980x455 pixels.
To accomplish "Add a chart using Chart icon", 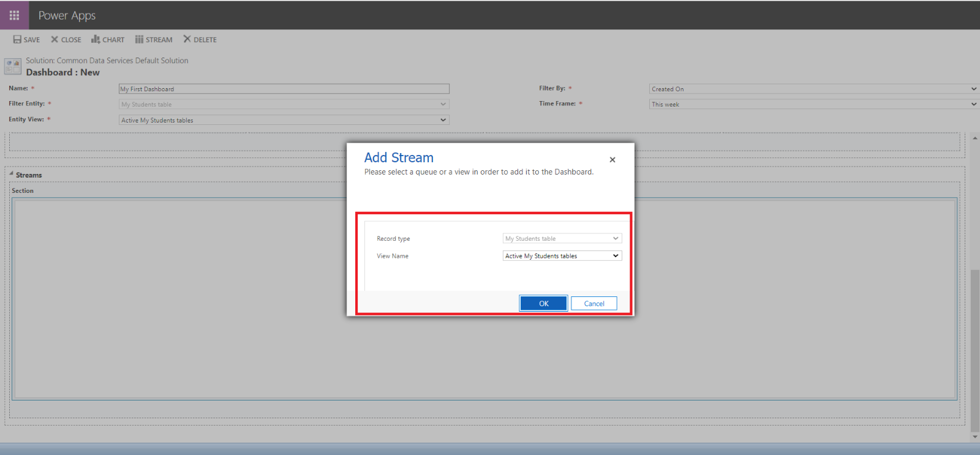I will click(96, 40).
